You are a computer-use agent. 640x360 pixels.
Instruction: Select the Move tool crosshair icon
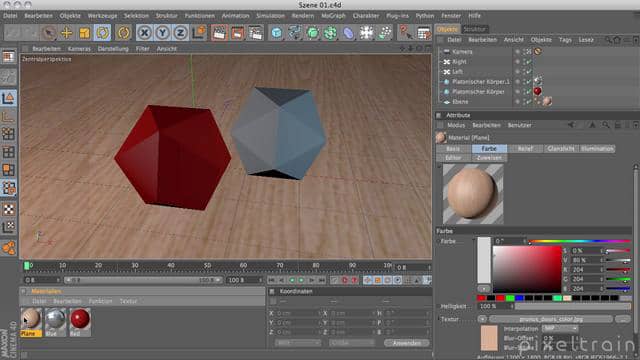[67, 33]
